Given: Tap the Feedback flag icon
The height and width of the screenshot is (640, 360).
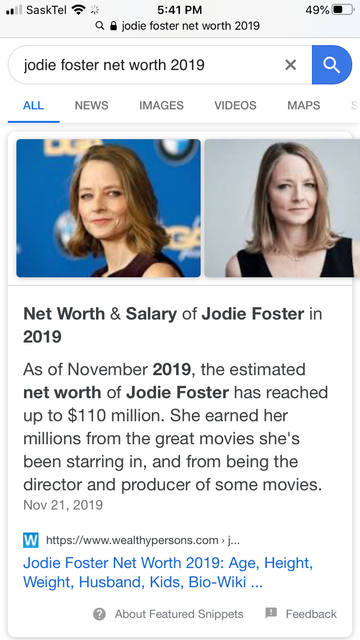Looking at the screenshot, I should pyautogui.click(x=271, y=613).
